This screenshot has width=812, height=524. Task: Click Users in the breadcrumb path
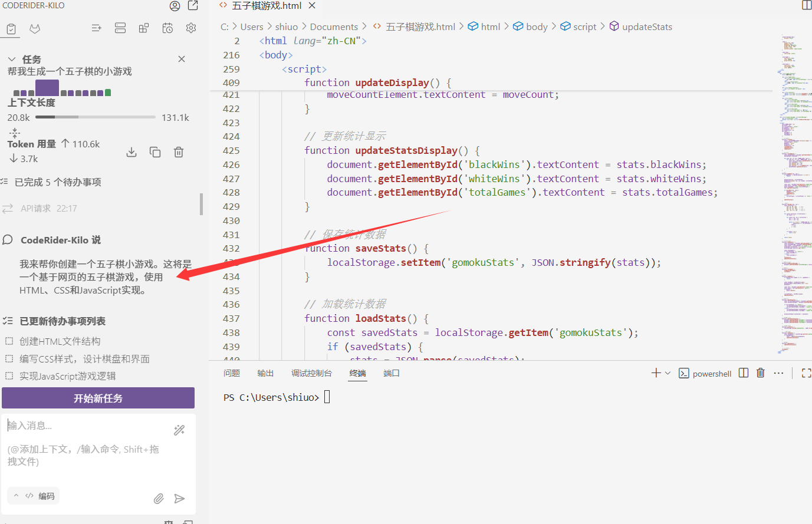pyautogui.click(x=252, y=27)
